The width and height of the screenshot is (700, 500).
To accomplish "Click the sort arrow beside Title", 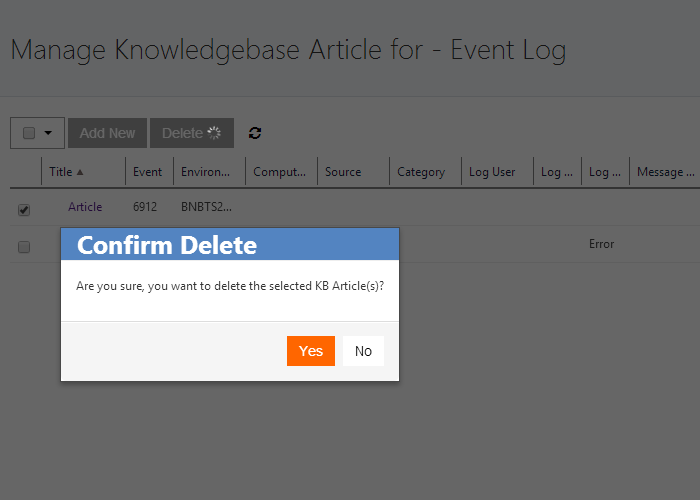I will click(x=80, y=172).
